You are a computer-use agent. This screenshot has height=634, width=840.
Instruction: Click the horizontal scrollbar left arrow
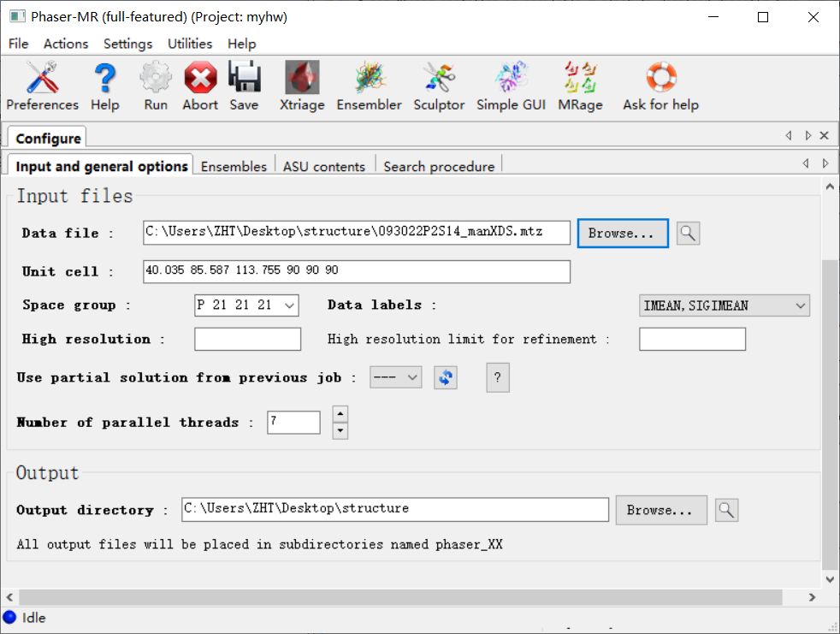click(9, 597)
